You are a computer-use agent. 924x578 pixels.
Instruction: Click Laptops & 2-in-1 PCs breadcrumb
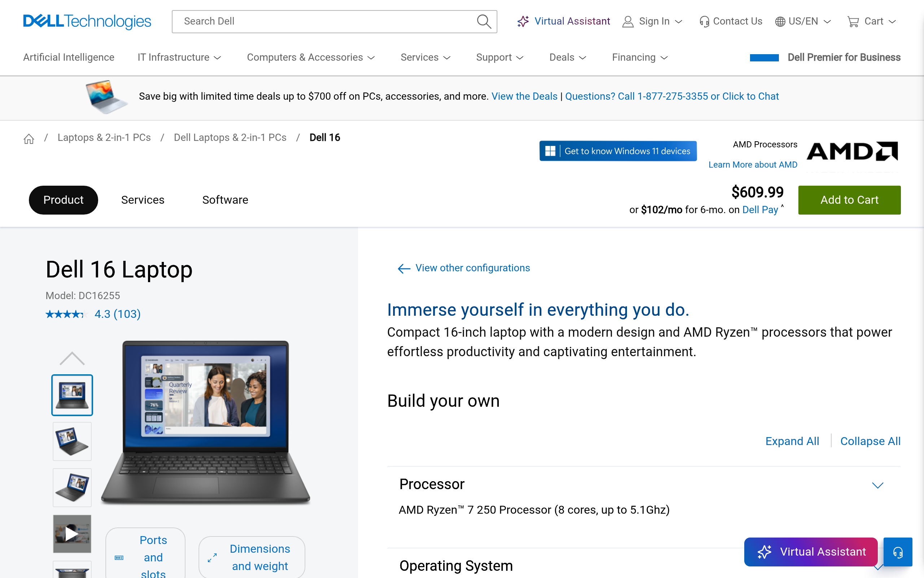(104, 138)
